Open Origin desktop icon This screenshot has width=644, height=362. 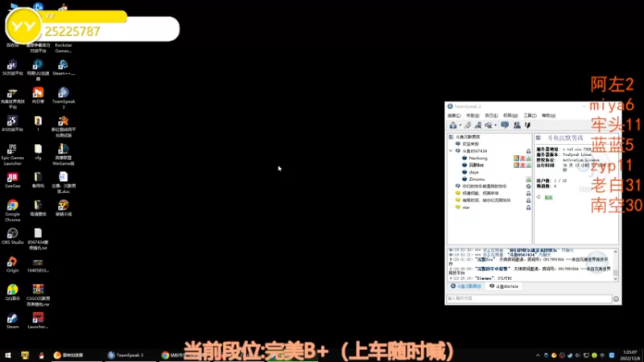click(x=12, y=265)
